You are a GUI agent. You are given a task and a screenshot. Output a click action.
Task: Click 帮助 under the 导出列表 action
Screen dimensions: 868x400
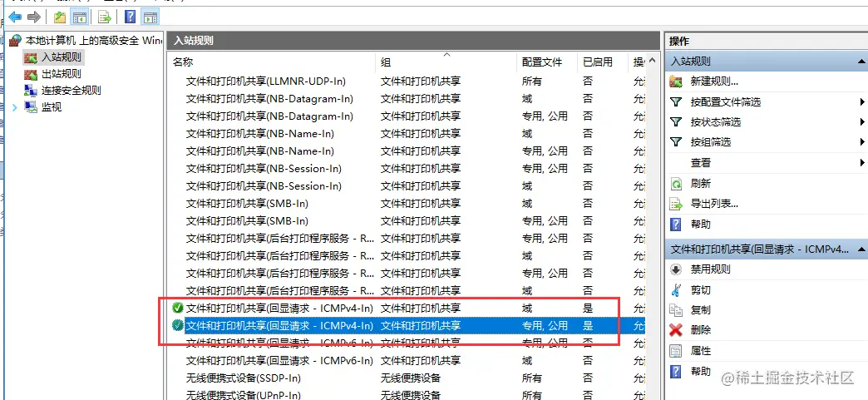pos(700,225)
